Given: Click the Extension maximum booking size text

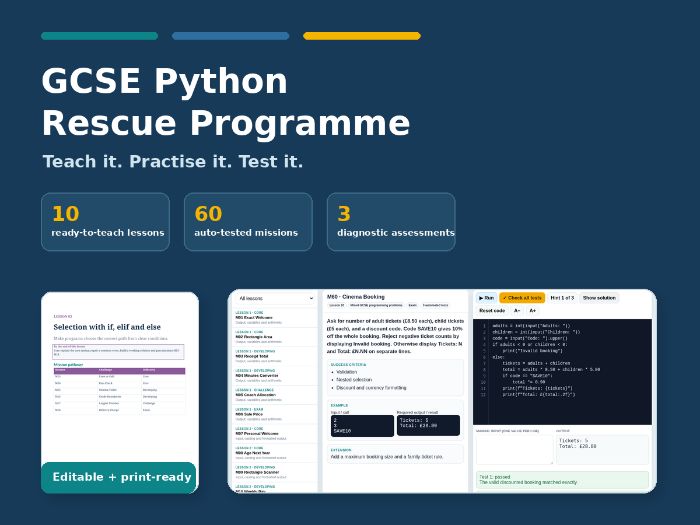Looking at the screenshot, I should (x=387, y=457).
